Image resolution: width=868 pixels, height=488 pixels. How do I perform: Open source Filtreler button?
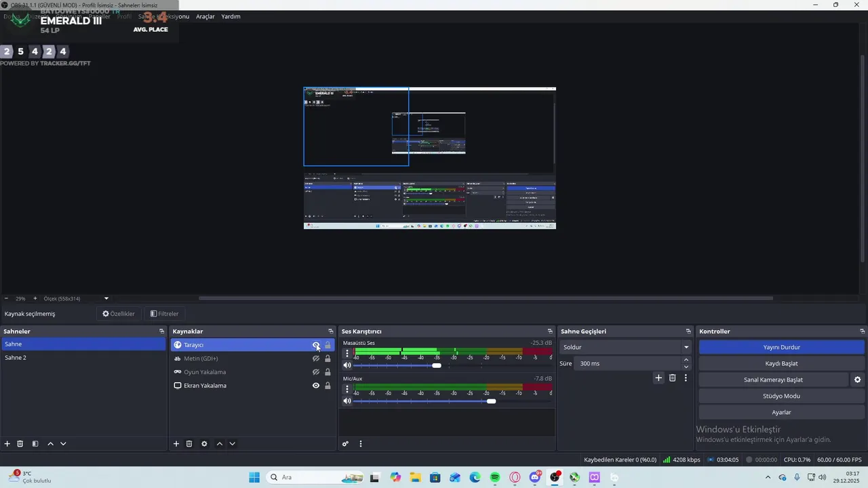click(164, 314)
